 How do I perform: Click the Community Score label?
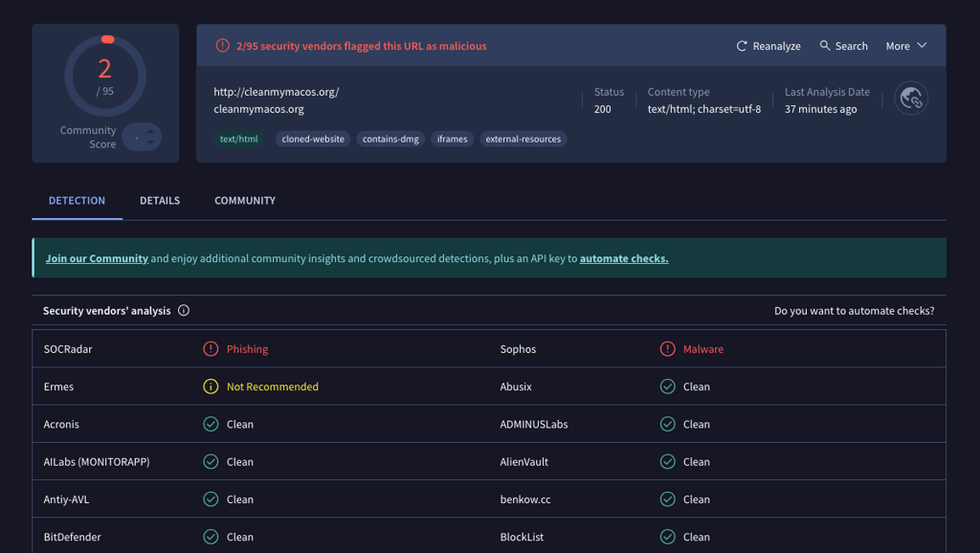[x=88, y=137]
